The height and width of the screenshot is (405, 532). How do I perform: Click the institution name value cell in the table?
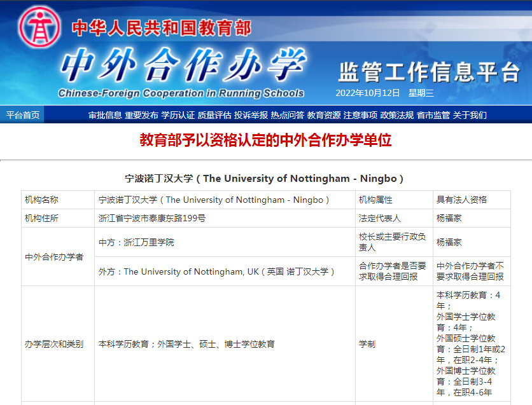(225, 200)
